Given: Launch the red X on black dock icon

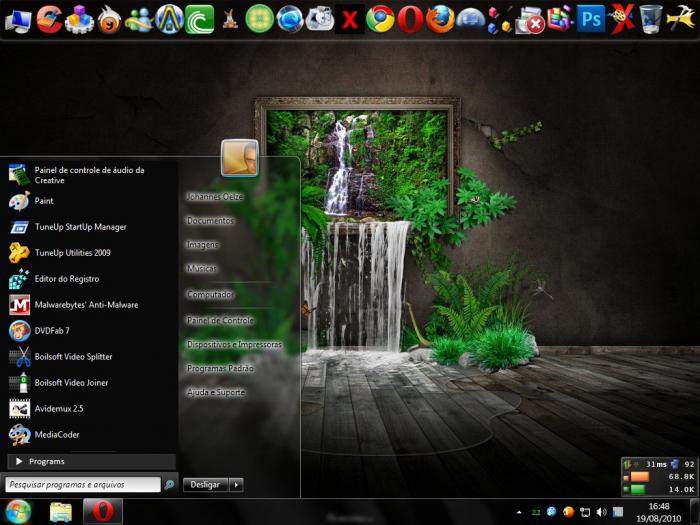Looking at the screenshot, I should (350, 20).
